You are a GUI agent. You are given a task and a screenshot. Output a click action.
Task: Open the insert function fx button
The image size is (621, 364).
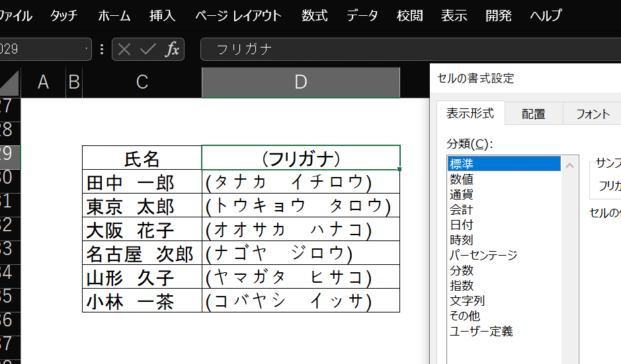[x=173, y=50]
